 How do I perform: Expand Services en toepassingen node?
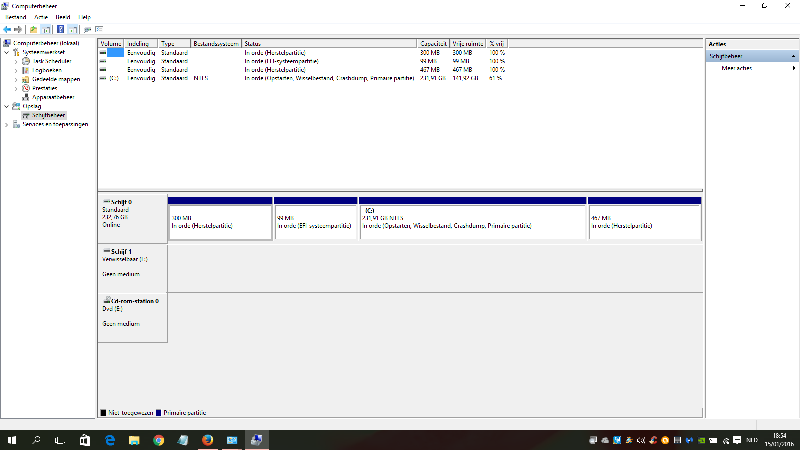point(7,124)
